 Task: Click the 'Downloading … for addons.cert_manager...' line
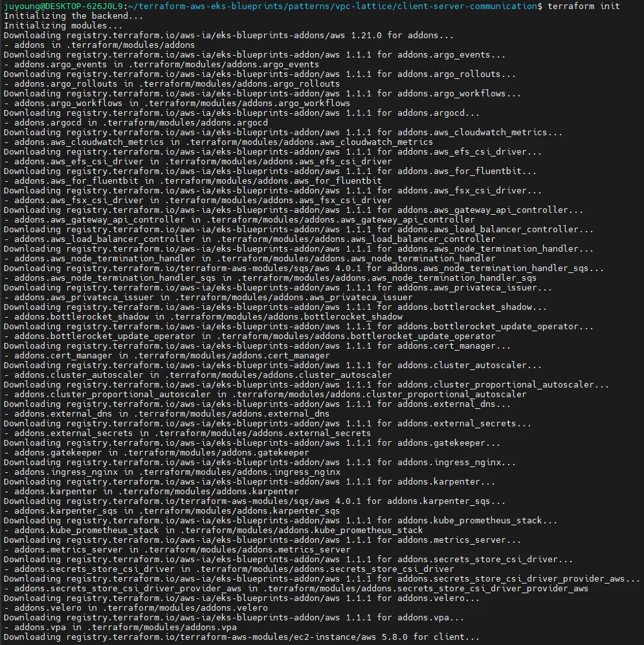coord(257,346)
